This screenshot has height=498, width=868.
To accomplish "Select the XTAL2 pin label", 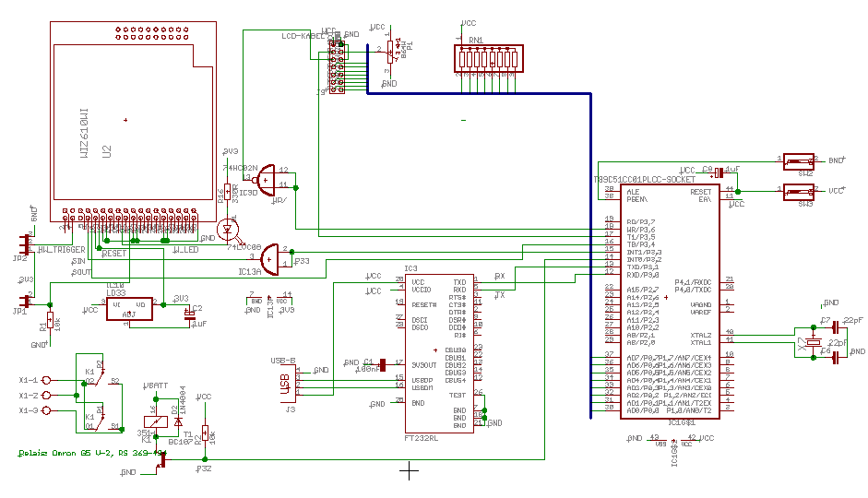I will [x=701, y=336].
